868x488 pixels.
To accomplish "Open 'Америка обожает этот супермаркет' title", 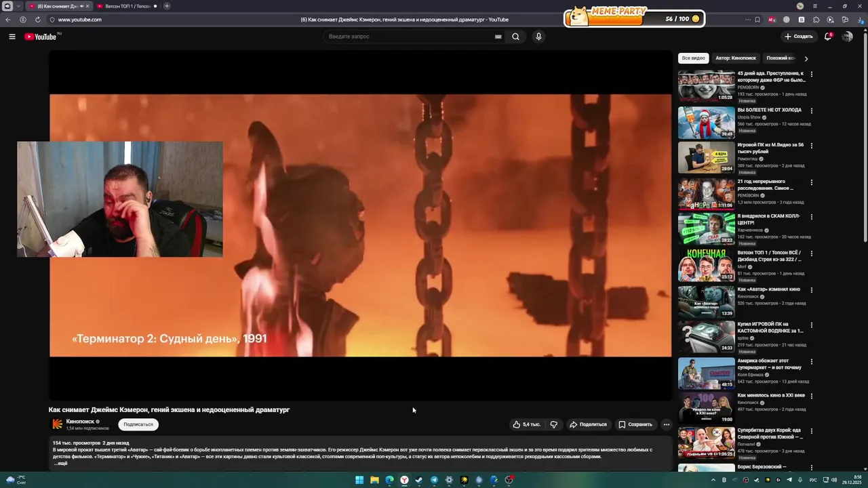I will click(770, 364).
